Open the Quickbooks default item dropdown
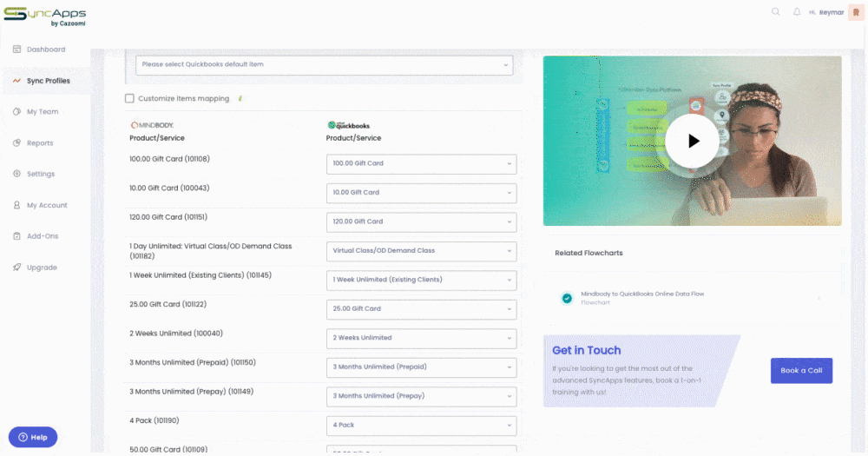The image size is (868, 456). [x=325, y=65]
